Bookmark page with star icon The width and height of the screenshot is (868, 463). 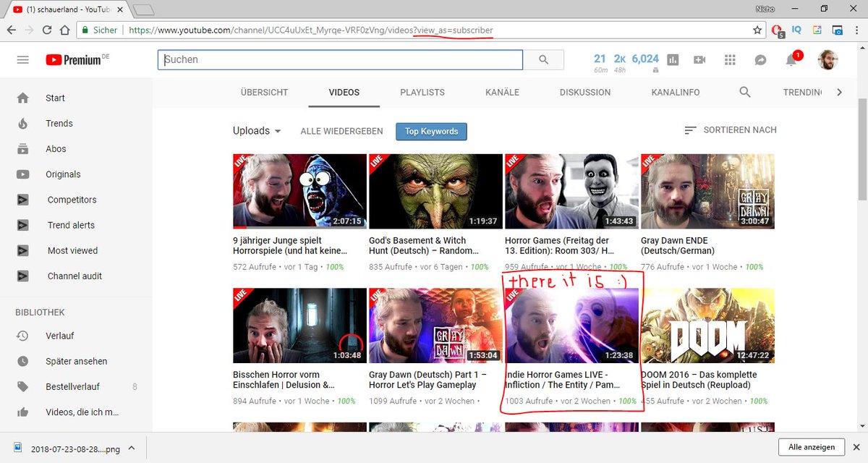click(757, 30)
